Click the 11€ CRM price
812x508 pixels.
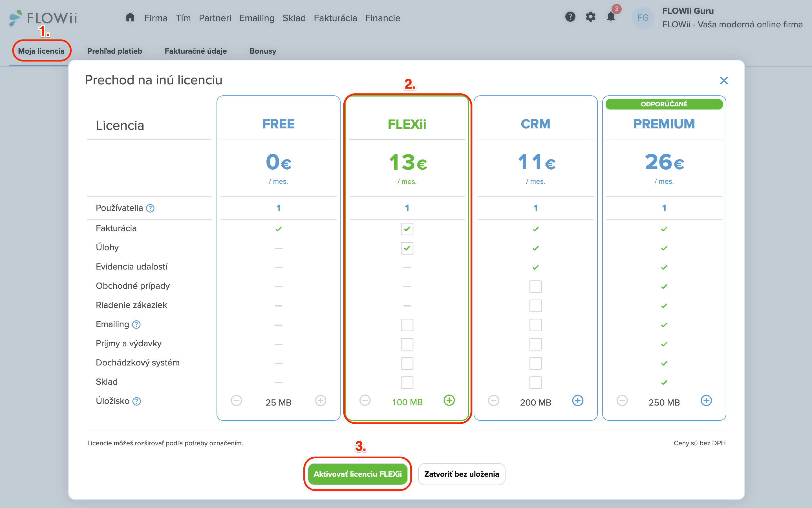tap(536, 162)
